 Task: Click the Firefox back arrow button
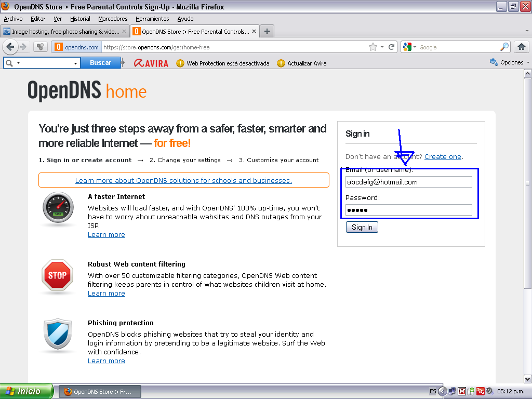(x=10, y=47)
